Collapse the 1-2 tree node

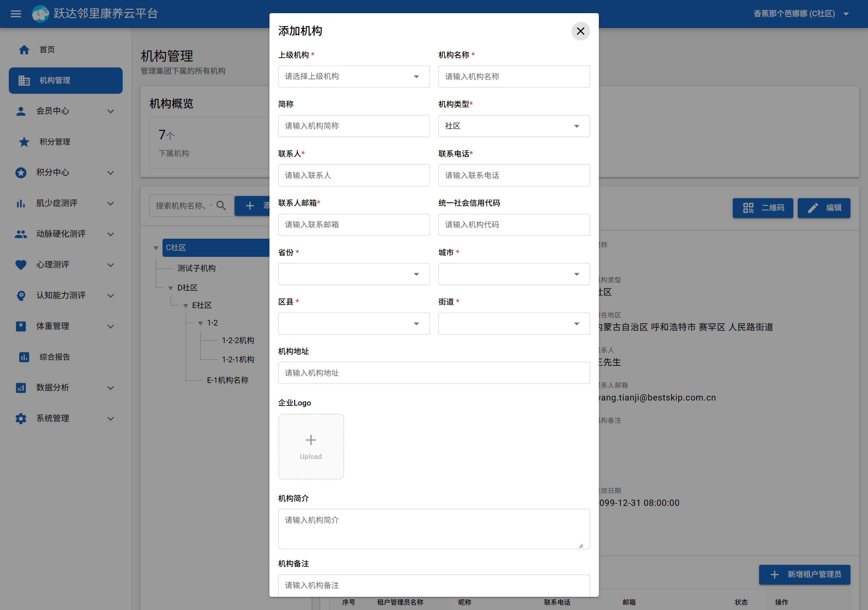tap(200, 324)
